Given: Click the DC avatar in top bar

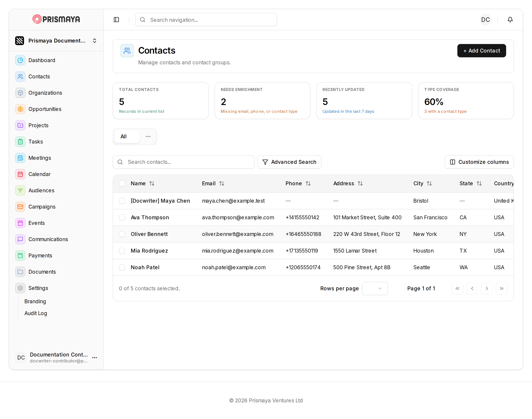Looking at the screenshot, I should pos(485,20).
